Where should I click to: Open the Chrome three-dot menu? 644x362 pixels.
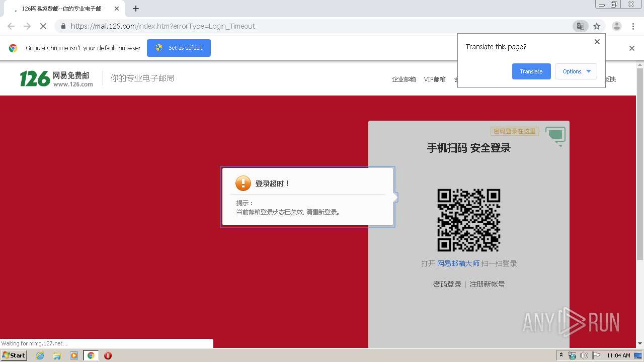click(x=633, y=26)
